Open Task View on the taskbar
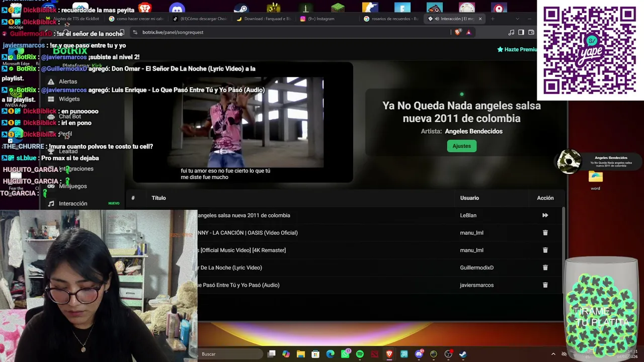The height and width of the screenshot is (362, 644). (x=272, y=354)
